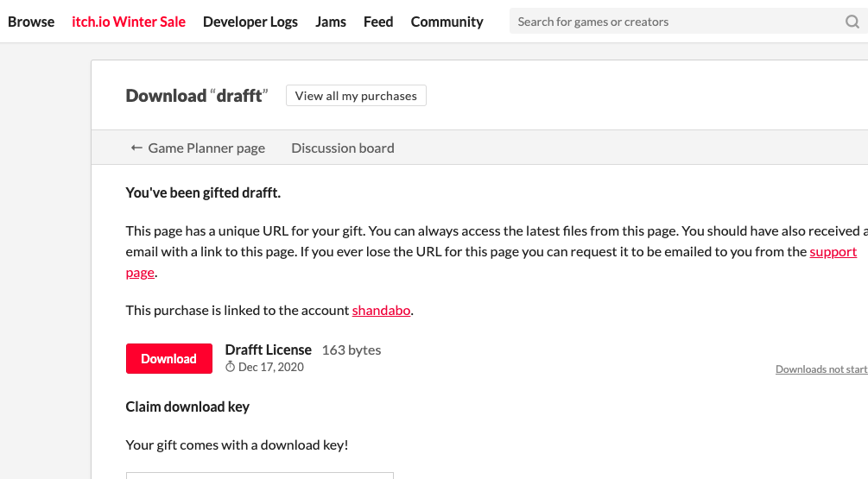Select Jams in the navigation bar
868x479 pixels.
click(x=331, y=22)
